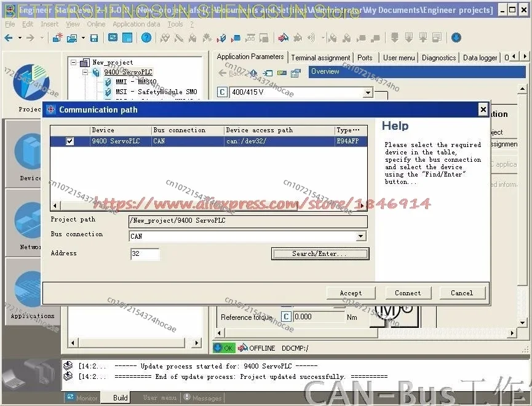Viewport: 532px width, 406px height.
Task: Click the Search/Enter... button
Action: [320, 253]
